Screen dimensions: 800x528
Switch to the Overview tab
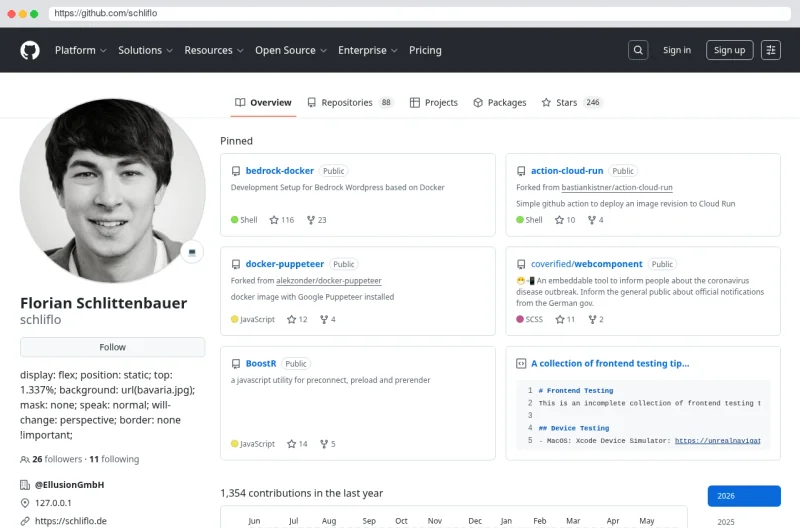tap(263, 103)
